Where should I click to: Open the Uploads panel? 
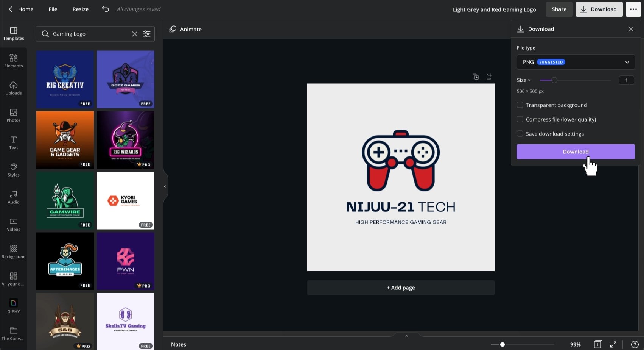point(13,88)
